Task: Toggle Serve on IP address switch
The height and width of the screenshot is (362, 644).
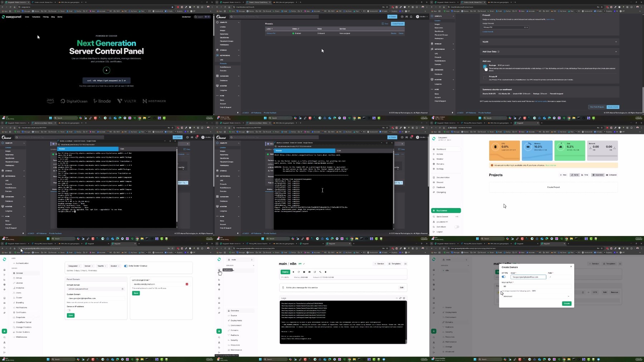Action: pos(69,310)
